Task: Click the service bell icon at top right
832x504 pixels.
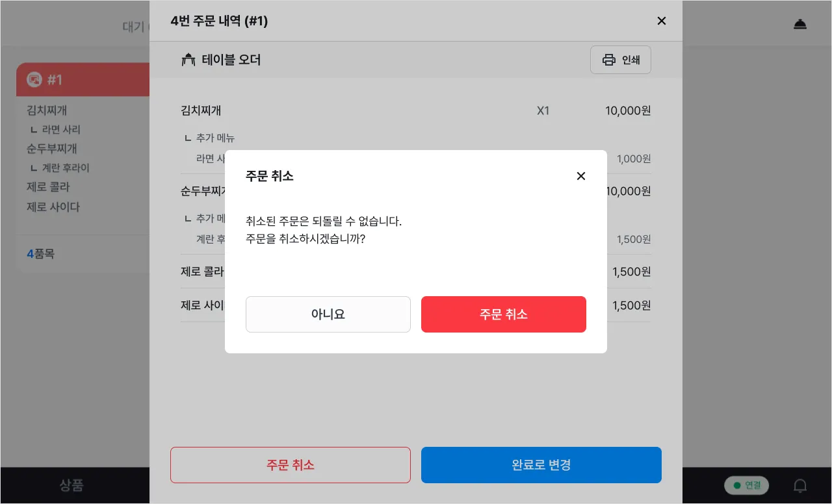Action: (800, 25)
